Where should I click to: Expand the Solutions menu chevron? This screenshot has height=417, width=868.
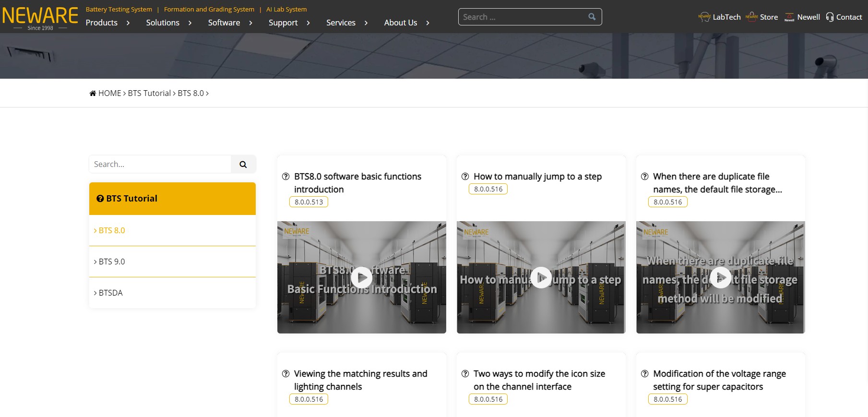[190, 23]
